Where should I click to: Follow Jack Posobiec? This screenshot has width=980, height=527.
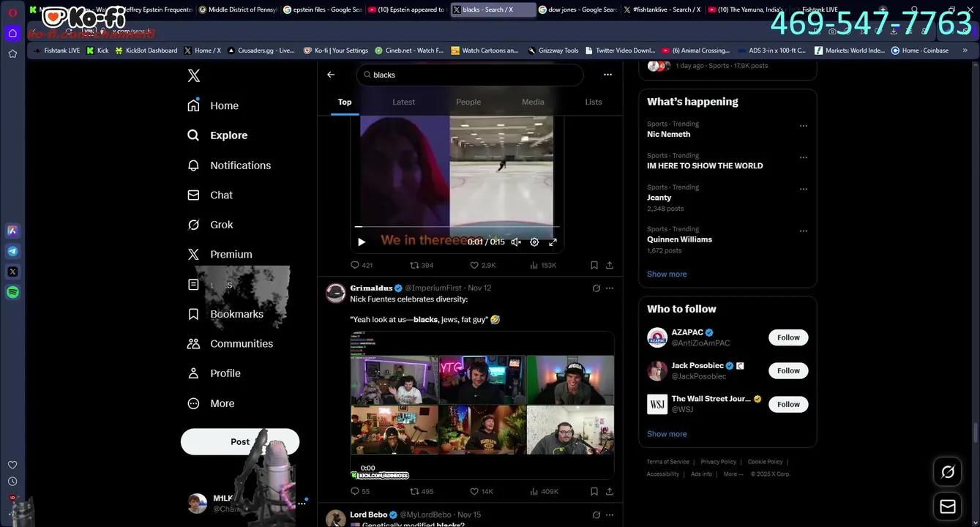click(x=788, y=370)
